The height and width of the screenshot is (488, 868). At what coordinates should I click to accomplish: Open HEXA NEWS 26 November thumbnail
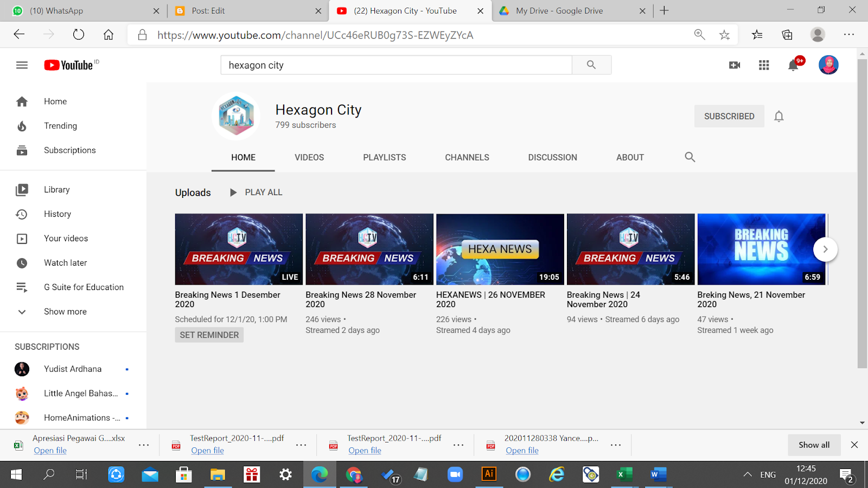coord(500,249)
